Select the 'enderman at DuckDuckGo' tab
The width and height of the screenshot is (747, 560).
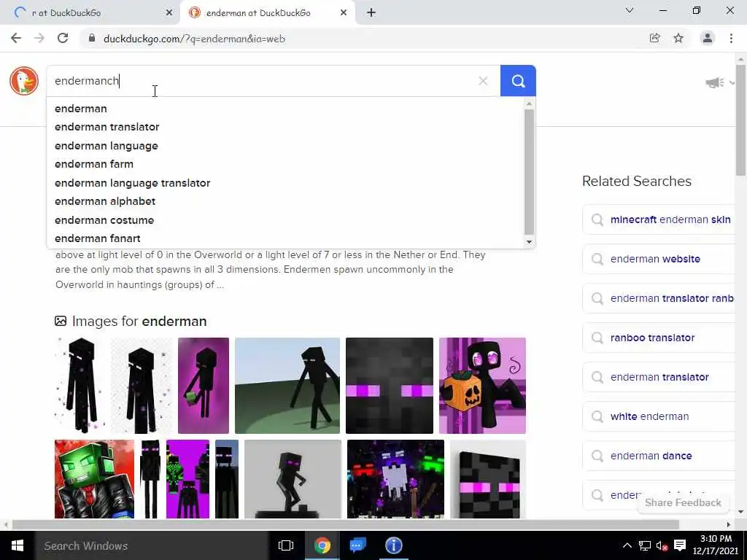point(267,13)
